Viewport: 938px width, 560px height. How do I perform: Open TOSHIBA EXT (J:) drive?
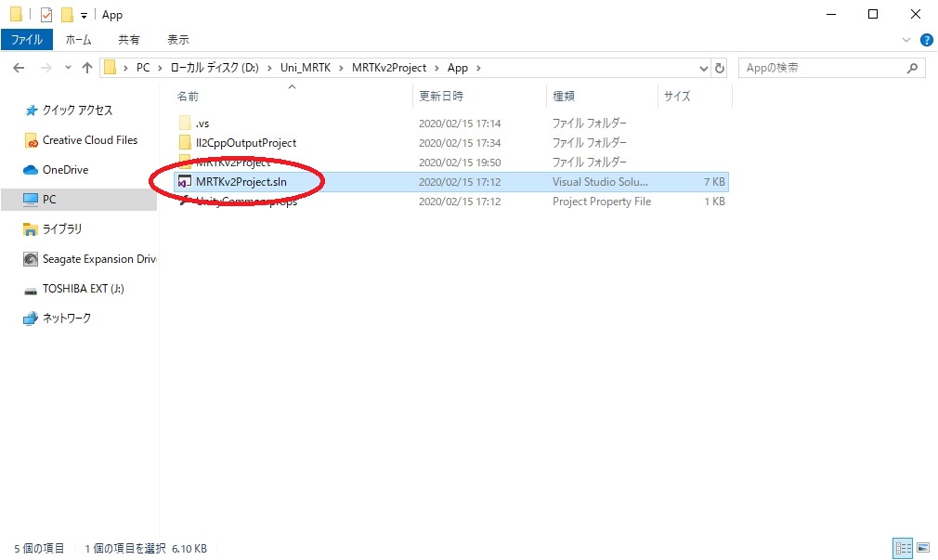pyautogui.click(x=84, y=289)
